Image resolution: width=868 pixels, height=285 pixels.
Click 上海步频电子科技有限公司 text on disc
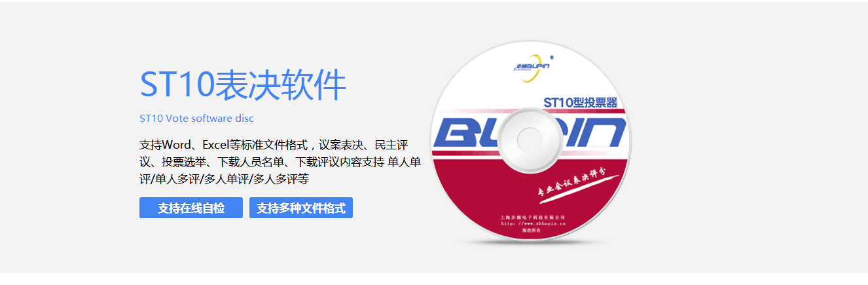(532, 216)
